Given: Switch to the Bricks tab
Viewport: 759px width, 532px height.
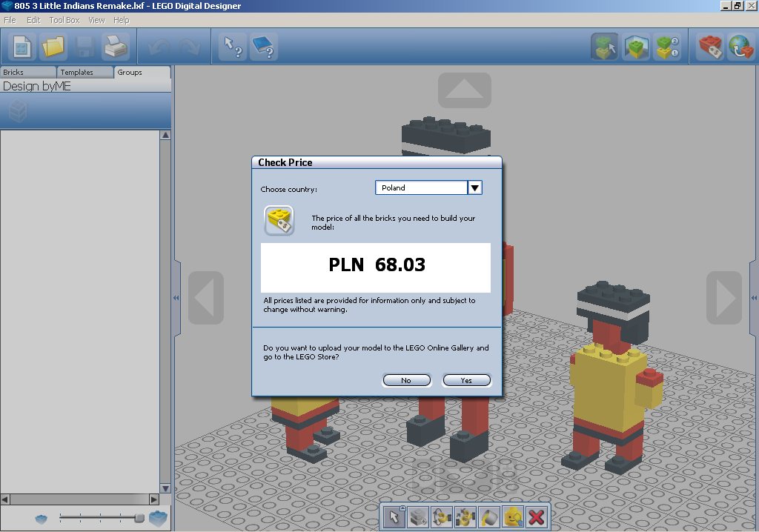Looking at the screenshot, I should pos(28,72).
